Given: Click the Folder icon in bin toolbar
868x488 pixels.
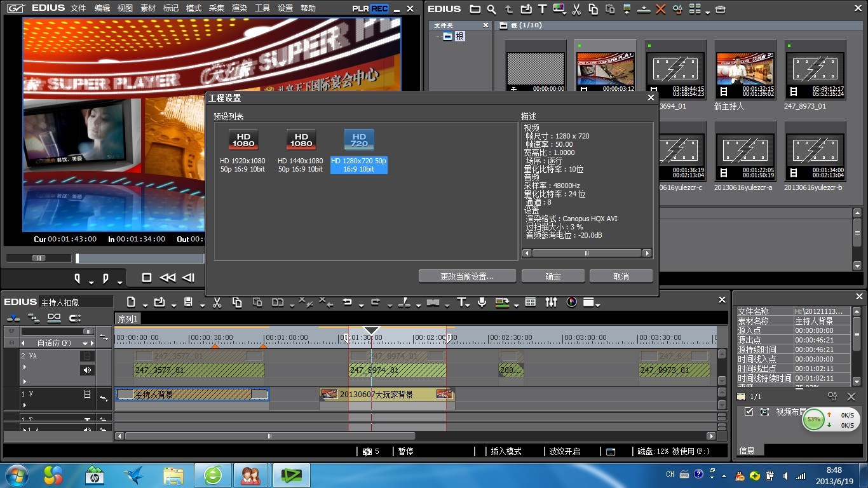Looking at the screenshot, I should pos(475,9).
